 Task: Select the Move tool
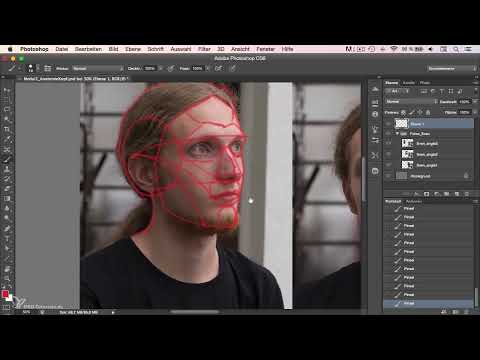[x=7, y=90]
